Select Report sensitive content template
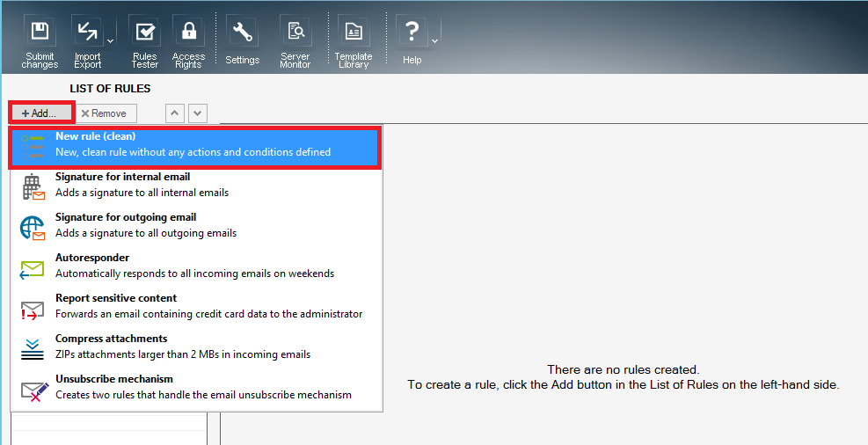The width and height of the screenshot is (868, 445). coord(196,306)
